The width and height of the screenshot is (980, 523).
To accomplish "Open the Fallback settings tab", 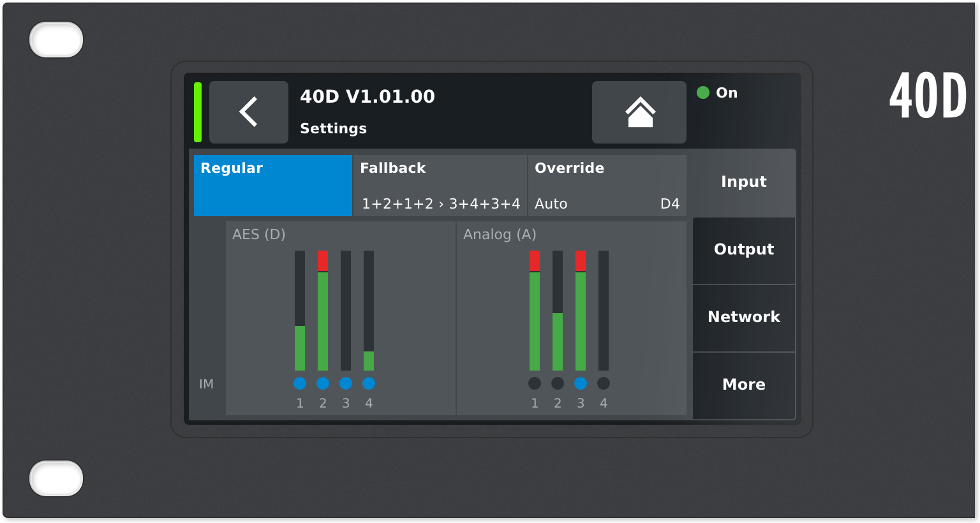I will pos(440,186).
